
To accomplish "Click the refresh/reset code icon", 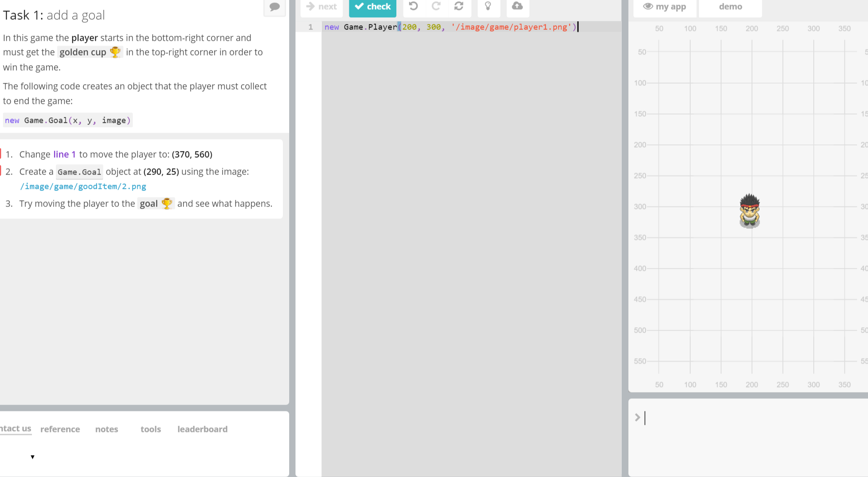I will 459,6.
